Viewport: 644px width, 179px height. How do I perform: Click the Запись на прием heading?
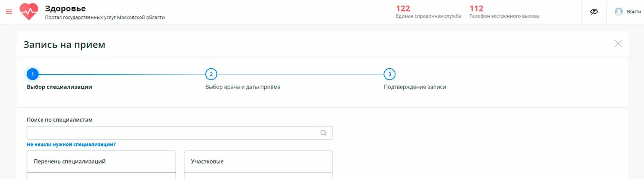64,45
